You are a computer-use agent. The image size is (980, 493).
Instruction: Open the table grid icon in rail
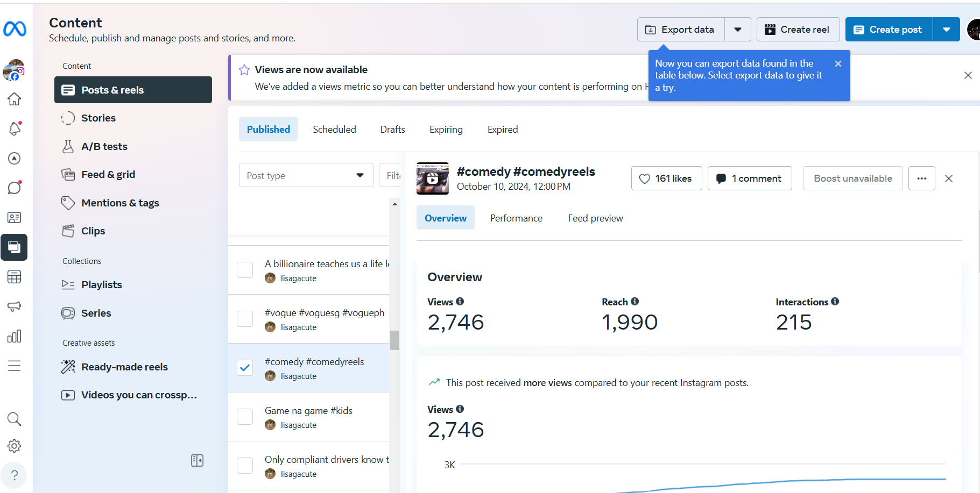pyautogui.click(x=15, y=277)
